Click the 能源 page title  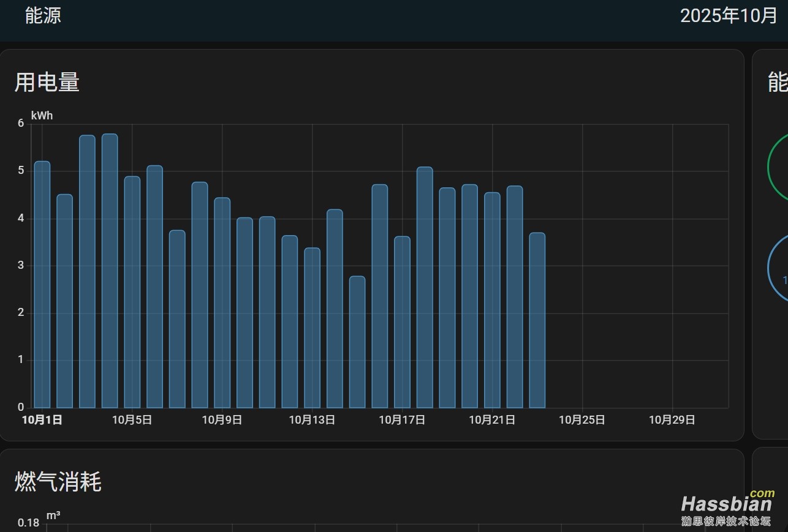(x=43, y=16)
